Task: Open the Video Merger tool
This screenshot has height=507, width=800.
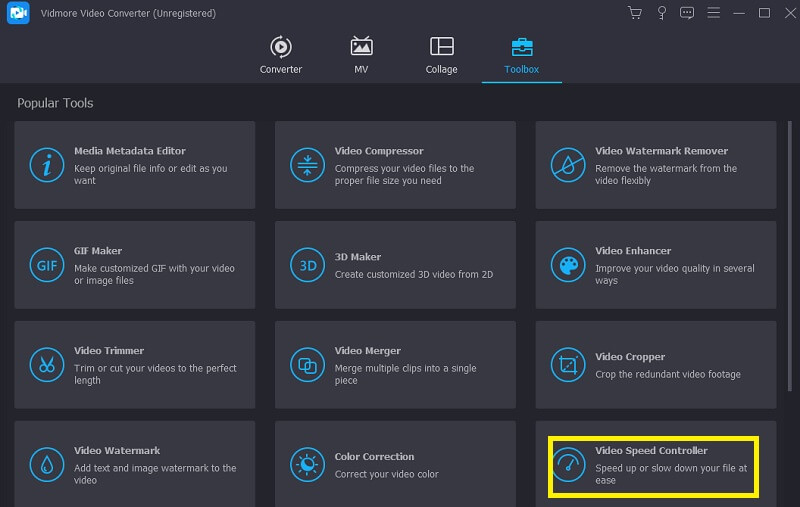Action: click(x=395, y=365)
